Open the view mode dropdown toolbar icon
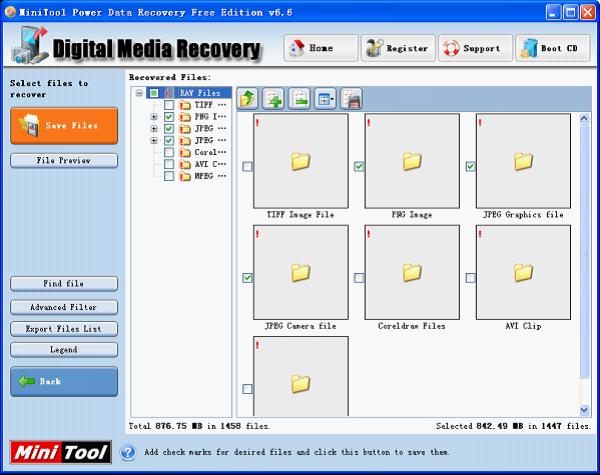 pos(325,99)
